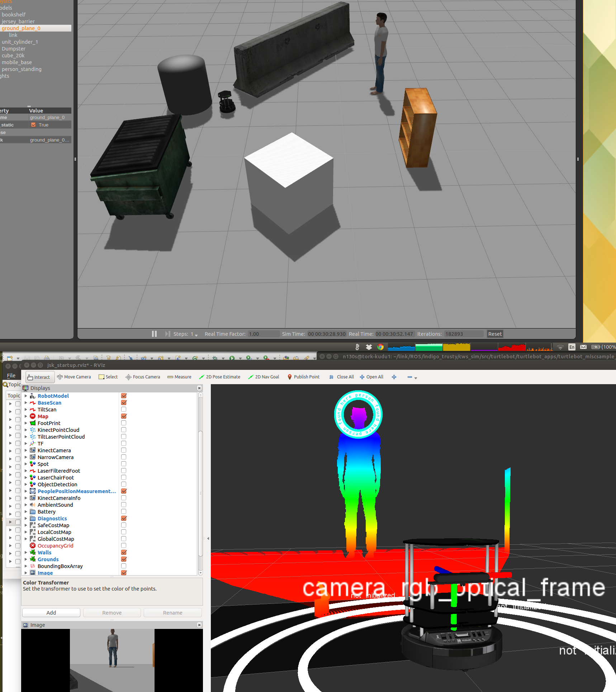
Task: Expand the Diagnostics display entry
Action: coord(26,519)
